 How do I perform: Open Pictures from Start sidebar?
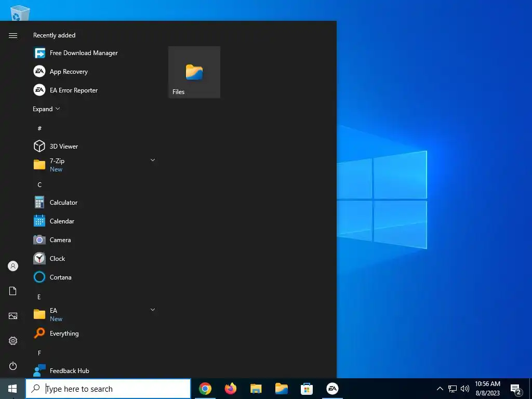click(x=13, y=316)
